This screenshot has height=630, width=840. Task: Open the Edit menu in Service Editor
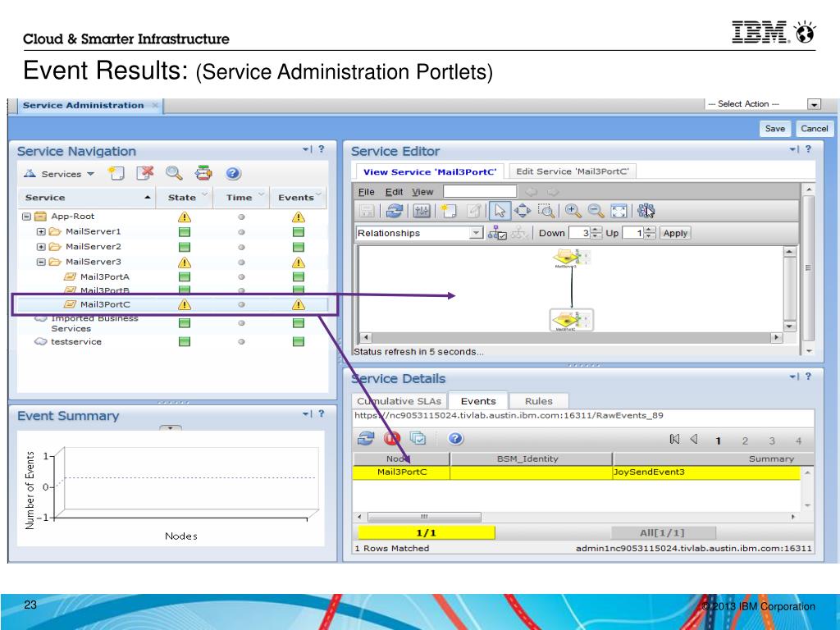[394, 192]
